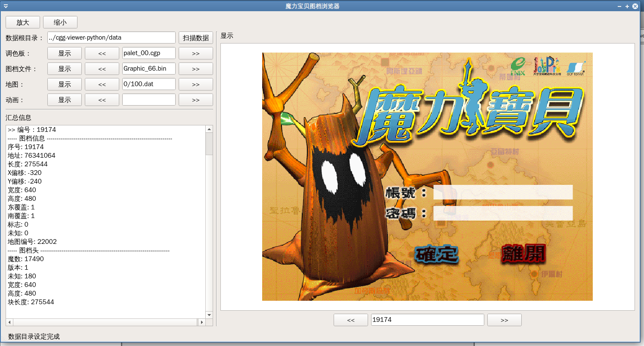This screenshot has height=346, width=644.
Task: Click the '东覆盖: 1' line
Action: pos(21,207)
